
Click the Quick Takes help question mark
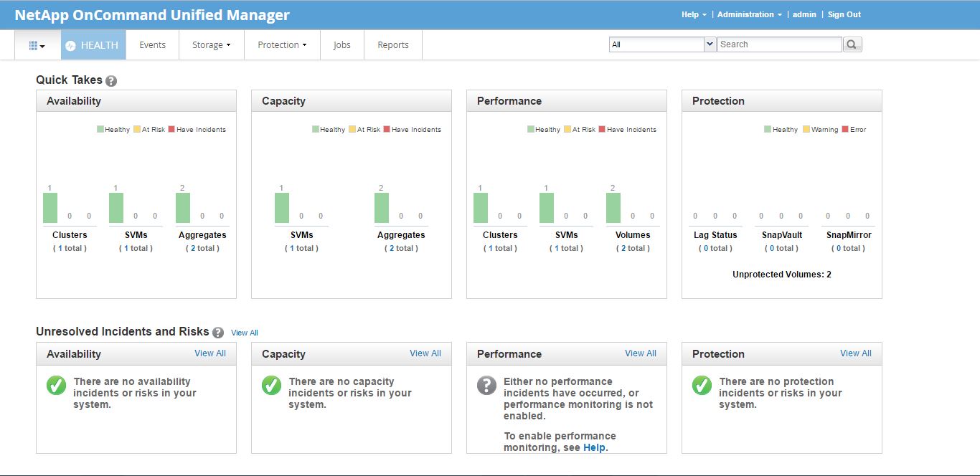111,81
